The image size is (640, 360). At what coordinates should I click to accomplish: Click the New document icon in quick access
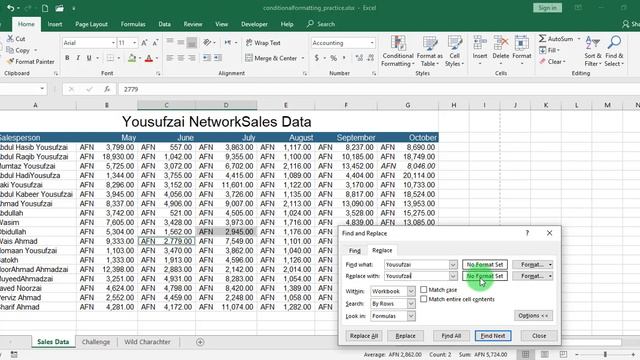(45, 8)
